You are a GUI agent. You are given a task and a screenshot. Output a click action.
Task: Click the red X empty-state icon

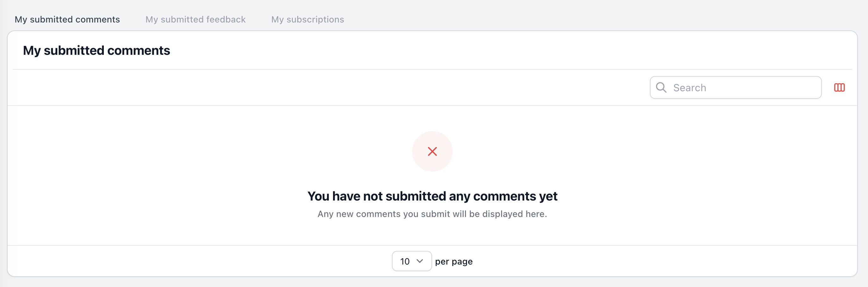point(432,151)
